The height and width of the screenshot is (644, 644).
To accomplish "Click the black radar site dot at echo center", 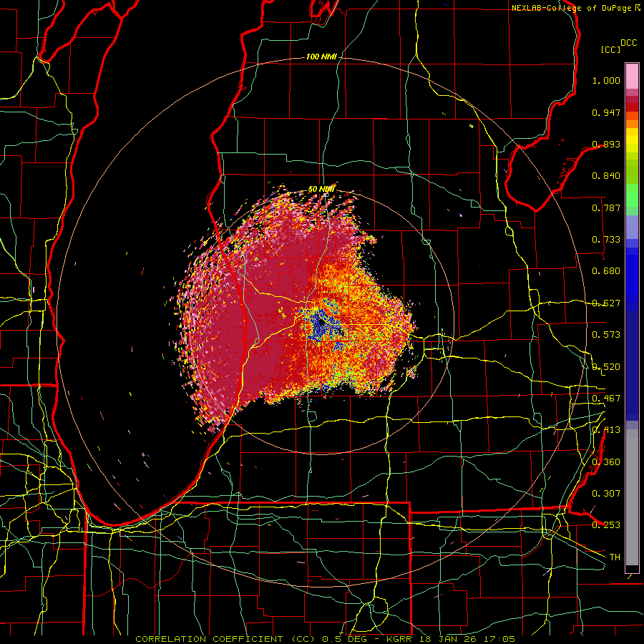I will (321, 323).
